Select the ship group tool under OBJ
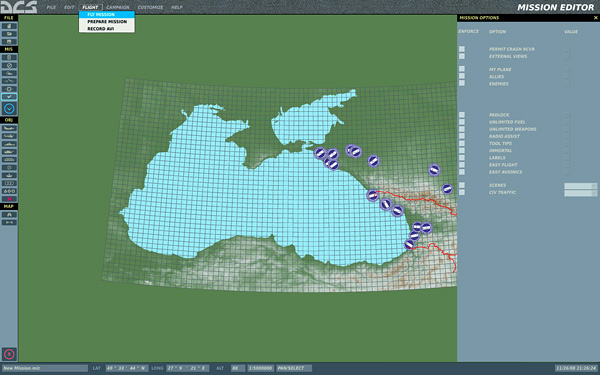This screenshot has width=600, height=375. [x=9, y=144]
